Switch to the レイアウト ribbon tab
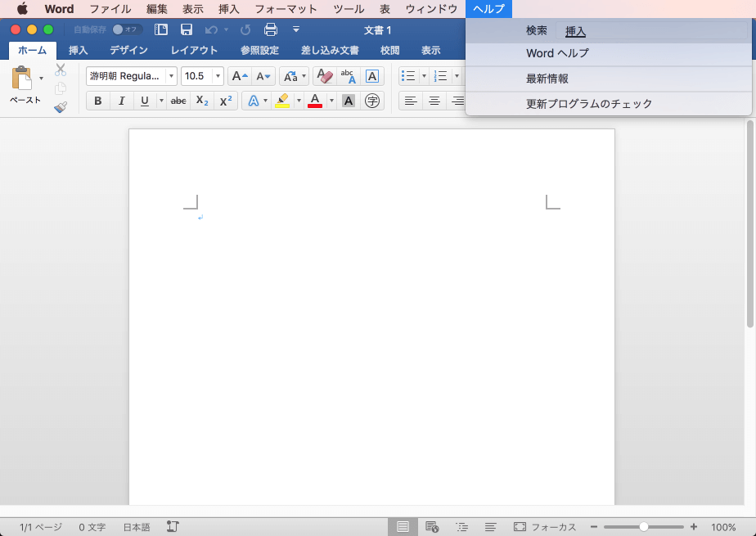The height and width of the screenshot is (536, 756). click(194, 50)
